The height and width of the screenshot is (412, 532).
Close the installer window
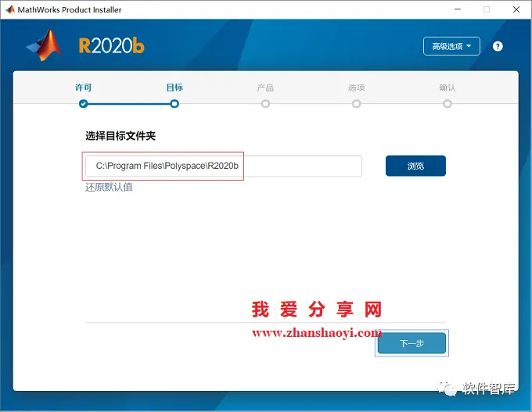(x=516, y=9)
